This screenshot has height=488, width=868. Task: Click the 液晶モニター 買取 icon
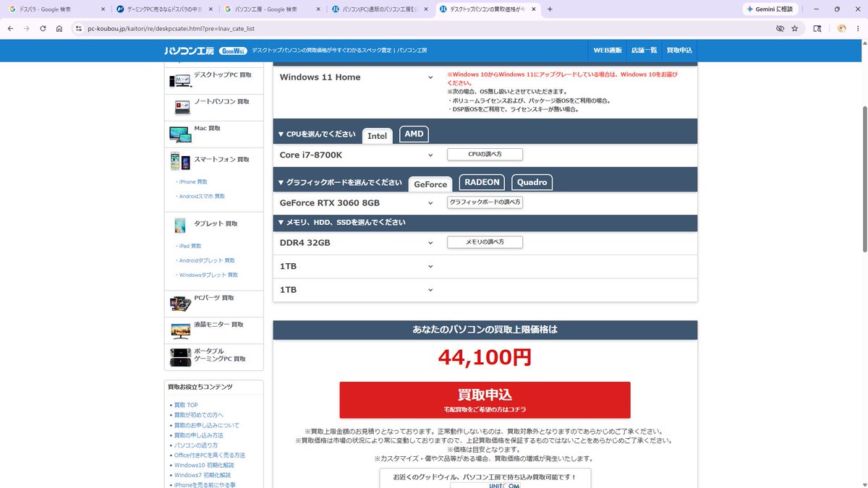pos(180,330)
